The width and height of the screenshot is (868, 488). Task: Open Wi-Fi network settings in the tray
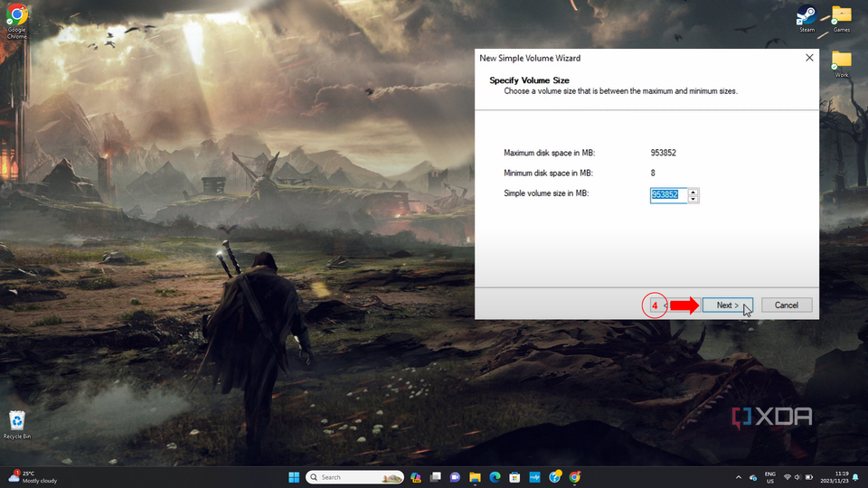(788, 477)
